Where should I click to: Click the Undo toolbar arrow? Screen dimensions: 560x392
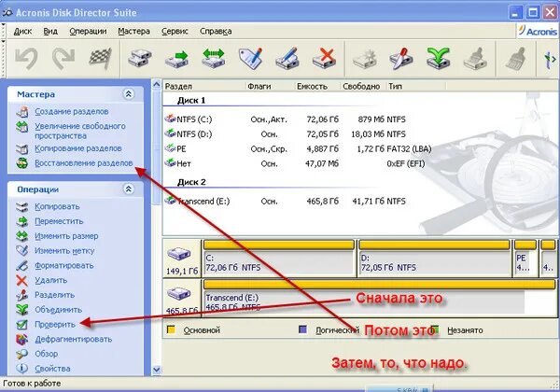coord(26,58)
